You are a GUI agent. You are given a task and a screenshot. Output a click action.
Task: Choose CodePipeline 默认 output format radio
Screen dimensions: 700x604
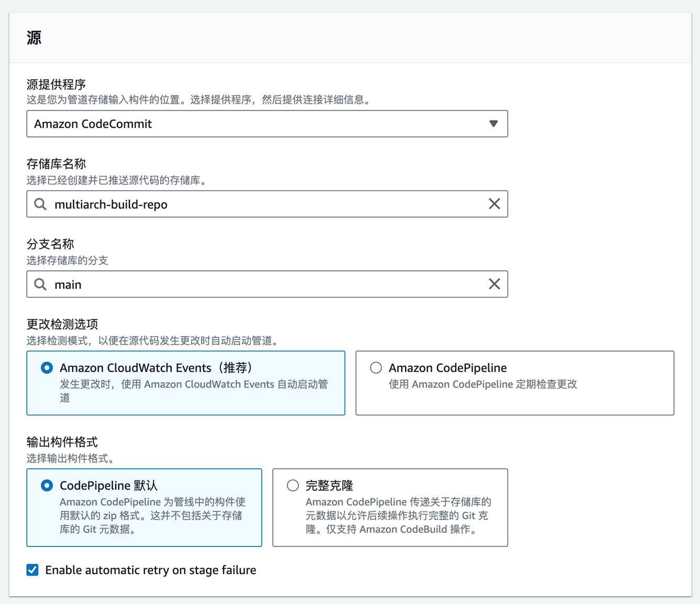[47, 486]
